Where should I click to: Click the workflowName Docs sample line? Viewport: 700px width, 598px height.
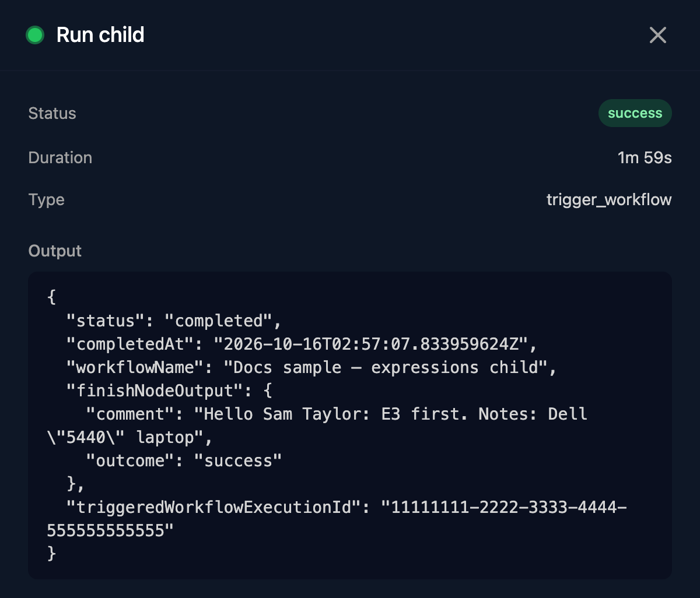click(311, 367)
